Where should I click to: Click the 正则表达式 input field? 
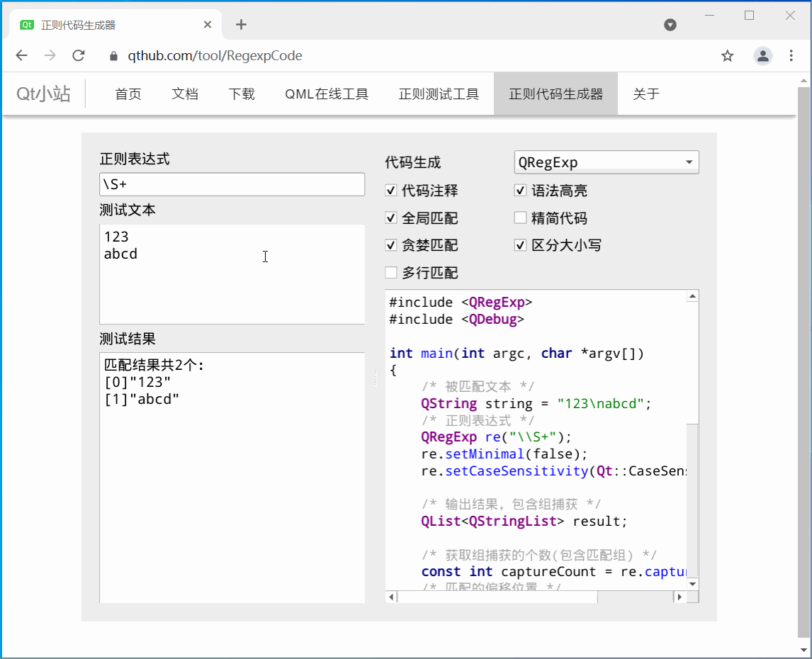(x=232, y=184)
